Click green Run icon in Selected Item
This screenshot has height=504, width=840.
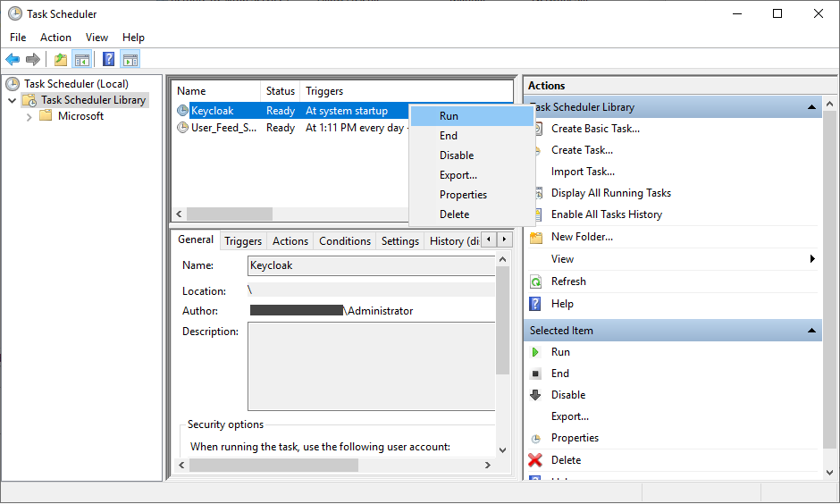coord(535,352)
